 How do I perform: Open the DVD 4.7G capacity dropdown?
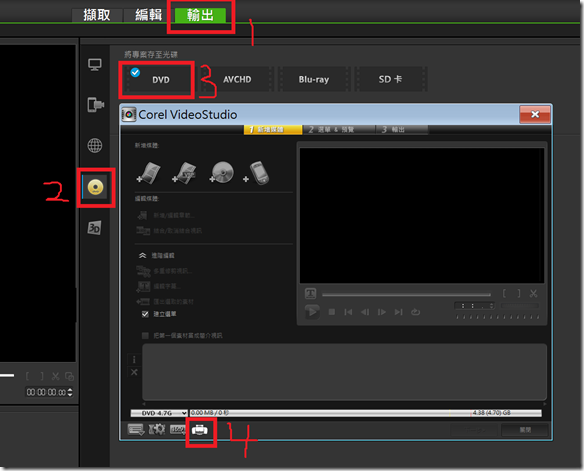[x=159, y=413]
